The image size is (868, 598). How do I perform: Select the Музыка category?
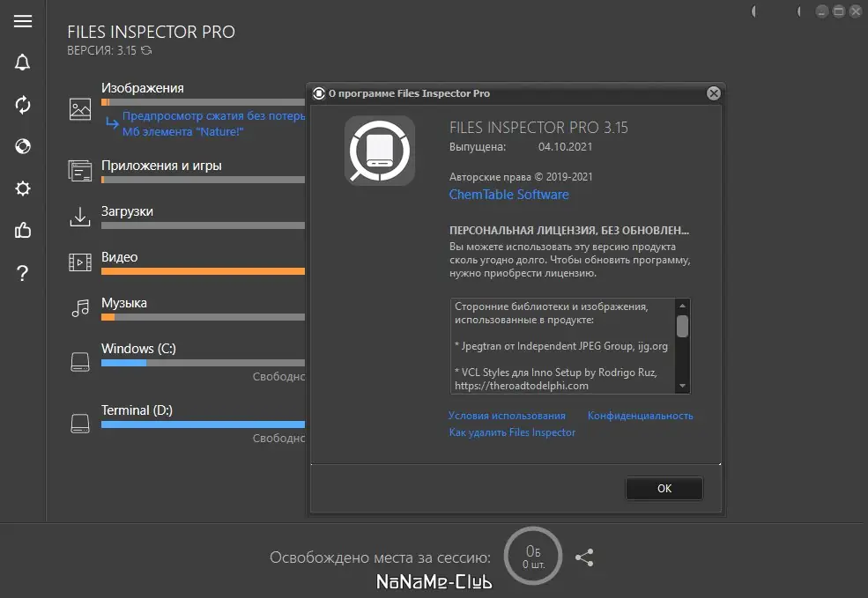[124, 303]
